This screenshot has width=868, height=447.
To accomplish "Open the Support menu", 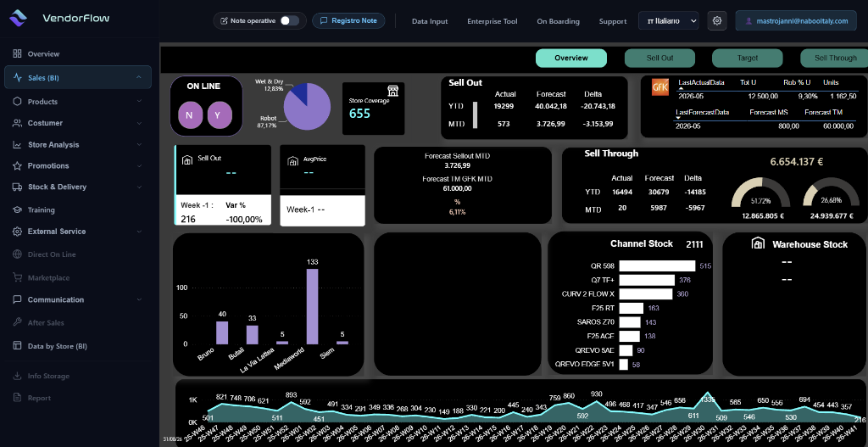I will 613,21.
